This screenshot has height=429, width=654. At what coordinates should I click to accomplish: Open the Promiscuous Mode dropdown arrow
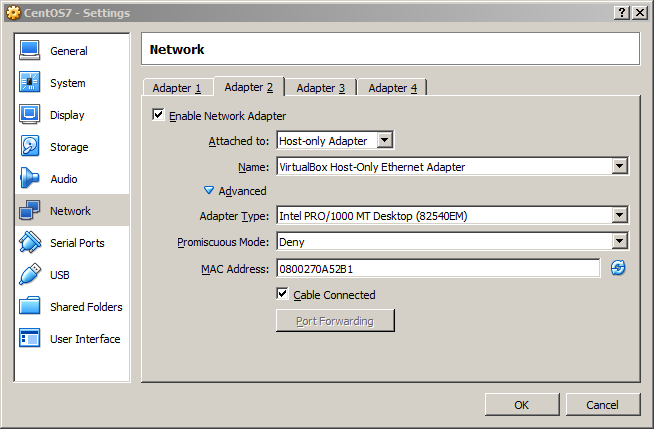coord(620,241)
